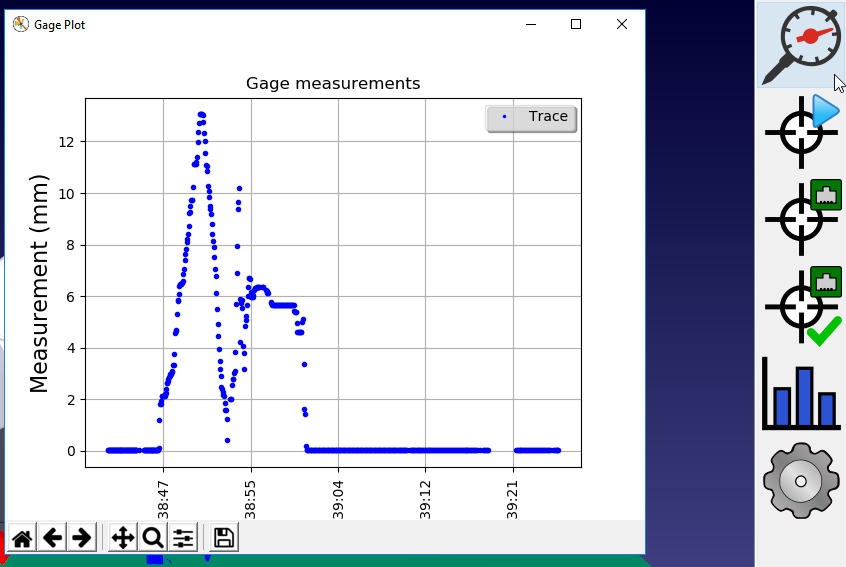Select the crosshair icon with green network badge
This screenshot has height=567, width=846.
pyautogui.click(x=800, y=216)
